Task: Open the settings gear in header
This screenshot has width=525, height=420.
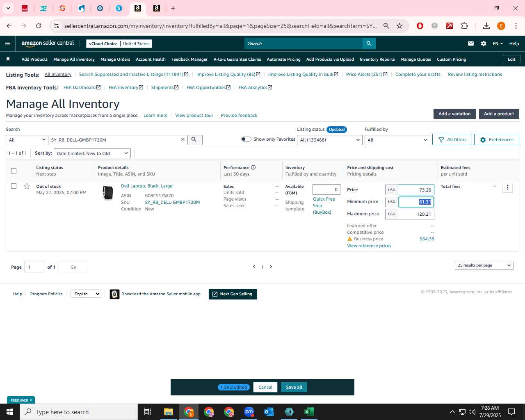Action: 484,43
